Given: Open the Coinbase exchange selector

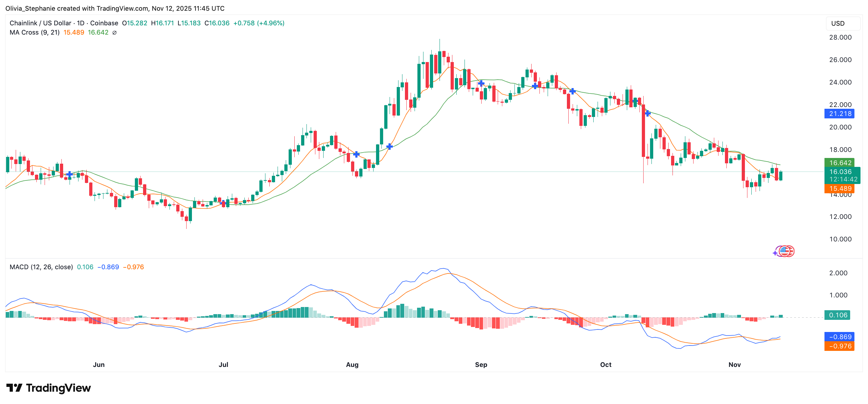Looking at the screenshot, I should click(104, 23).
